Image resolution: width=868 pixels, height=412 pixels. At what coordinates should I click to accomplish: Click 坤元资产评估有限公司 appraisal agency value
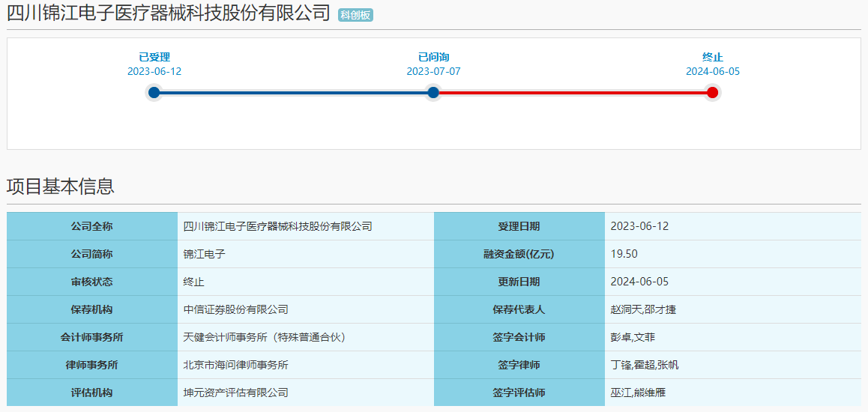[x=236, y=393]
